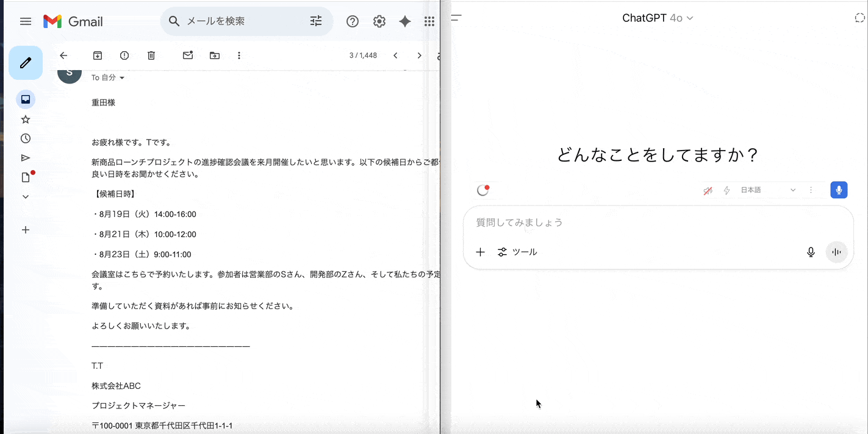Go to the next email with the right arrow
Image resolution: width=868 pixels, height=434 pixels.
419,55
